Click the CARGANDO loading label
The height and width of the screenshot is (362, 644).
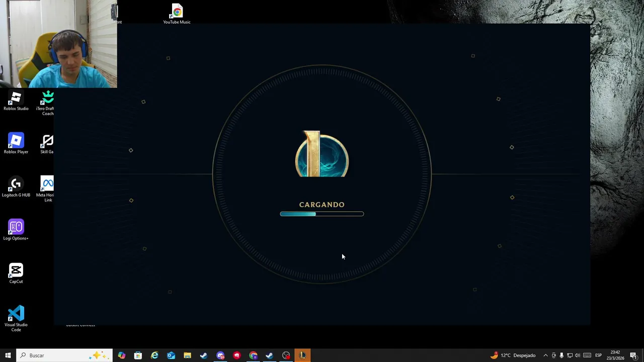pyautogui.click(x=322, y=205)
